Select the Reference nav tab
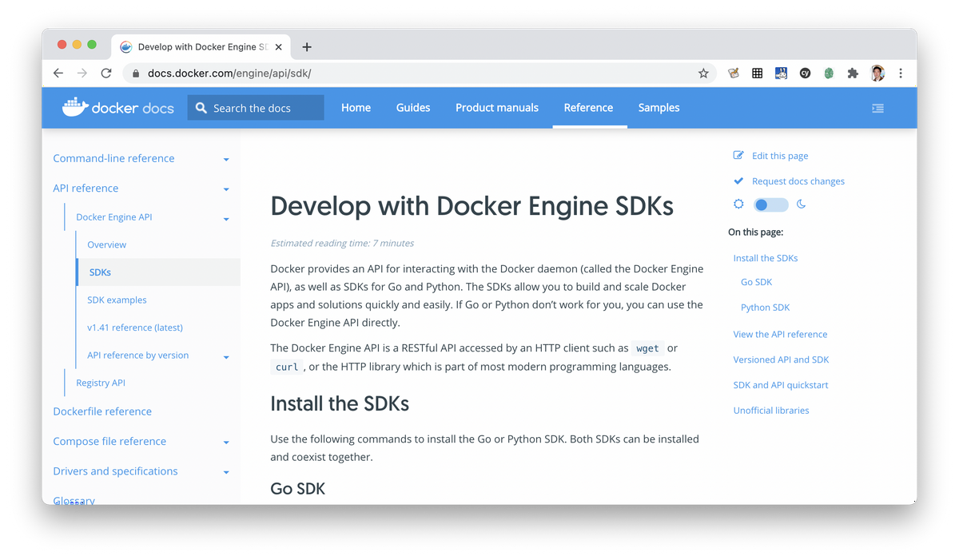 tap(588, 108)
